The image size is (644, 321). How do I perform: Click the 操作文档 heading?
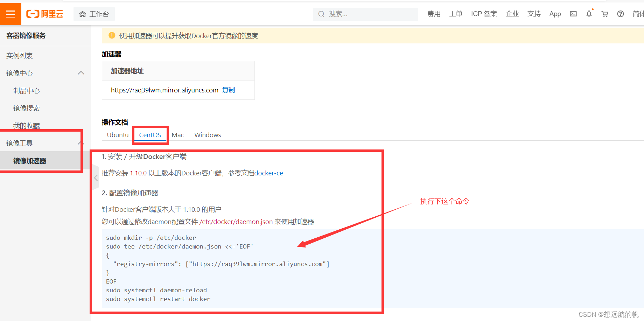pyautogui.click(x=115, y=122)
